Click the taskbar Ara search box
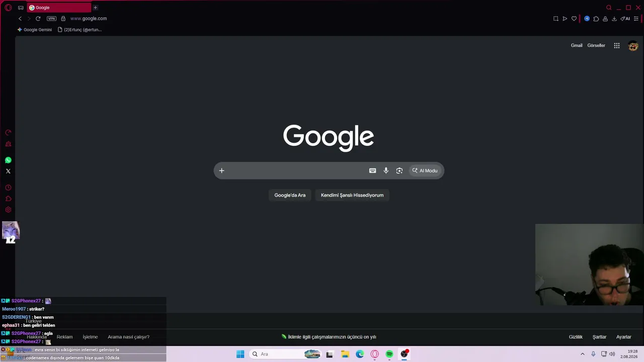Screen dimensions: 644x362 pos(286,354)
